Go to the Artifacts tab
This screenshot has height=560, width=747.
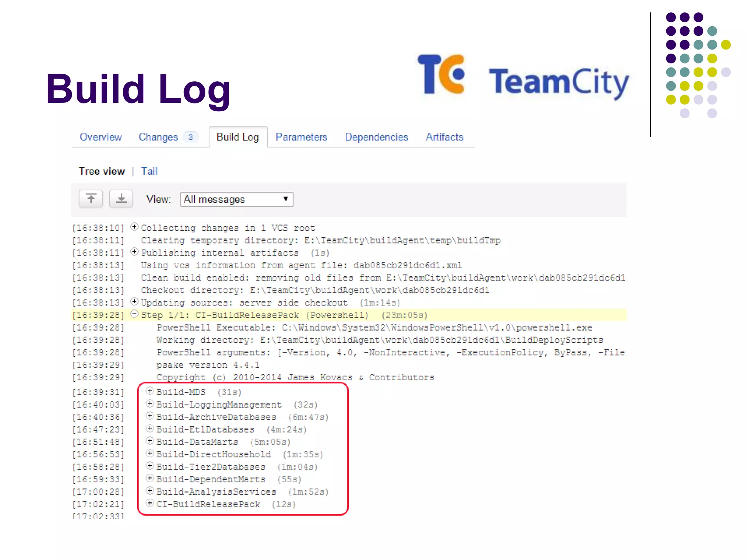[x=444, y=137]
